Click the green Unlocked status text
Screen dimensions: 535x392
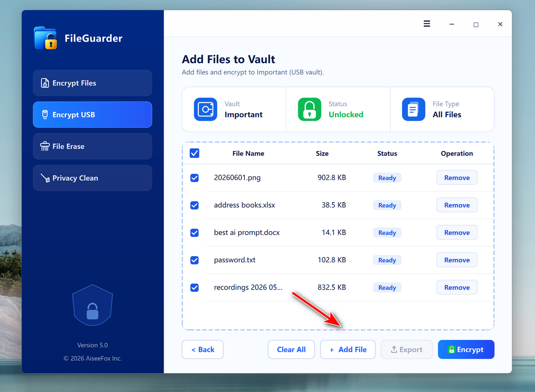[346, 114]
